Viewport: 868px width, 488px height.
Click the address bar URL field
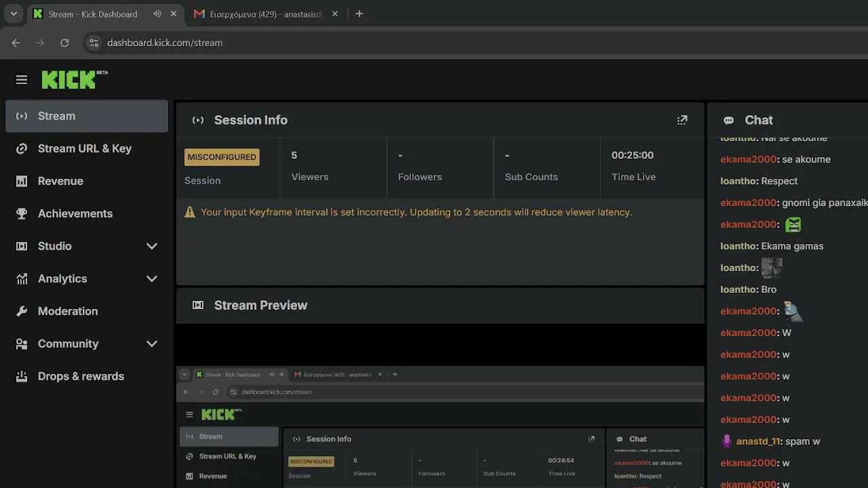pos(475,43)
